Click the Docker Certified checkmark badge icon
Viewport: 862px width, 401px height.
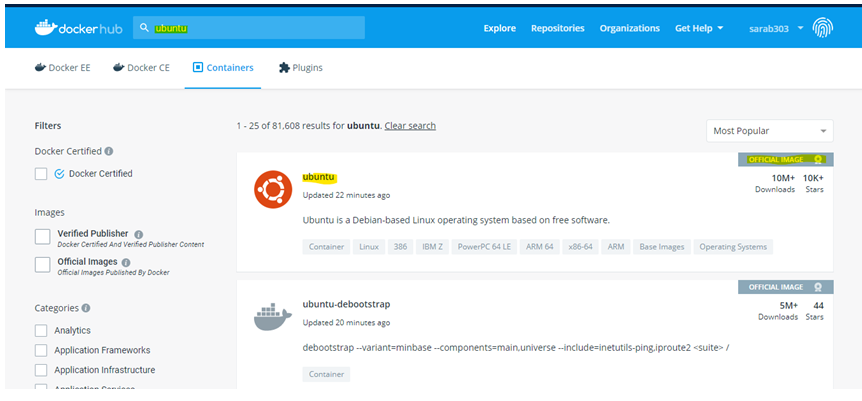point(59,174)
